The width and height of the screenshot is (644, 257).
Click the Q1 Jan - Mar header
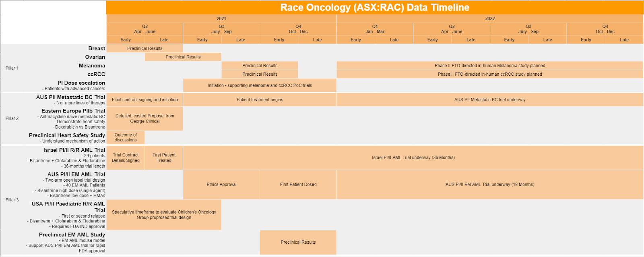click(375, 29)
